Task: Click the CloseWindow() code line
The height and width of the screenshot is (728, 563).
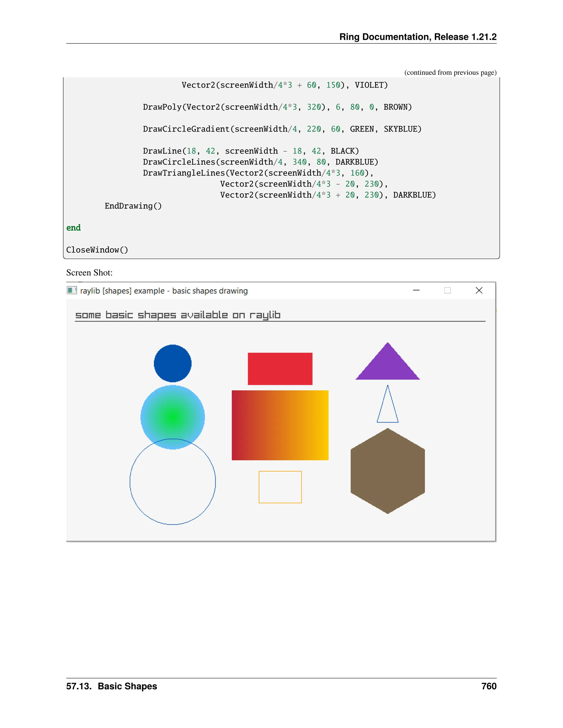Action: point(97,250)
